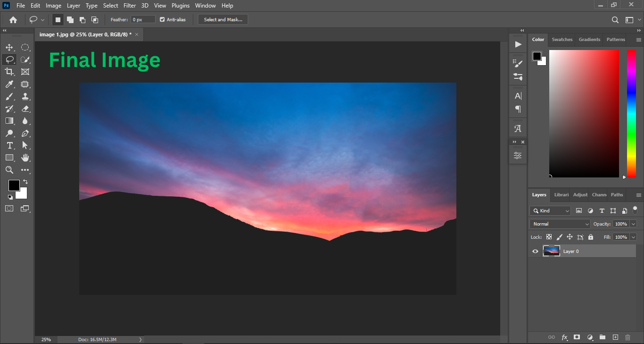Expand the status bar info arrow
Screen dimensions: 644x344
click(x=140, y=339)
